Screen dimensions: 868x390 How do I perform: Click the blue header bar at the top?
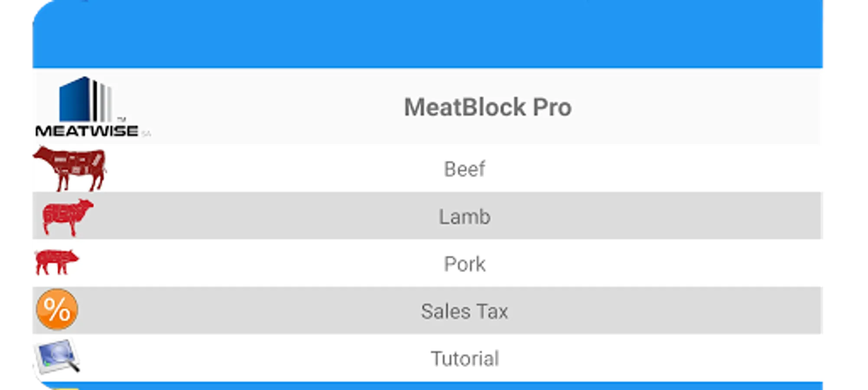pyautogui.click(x=428, y=35)
